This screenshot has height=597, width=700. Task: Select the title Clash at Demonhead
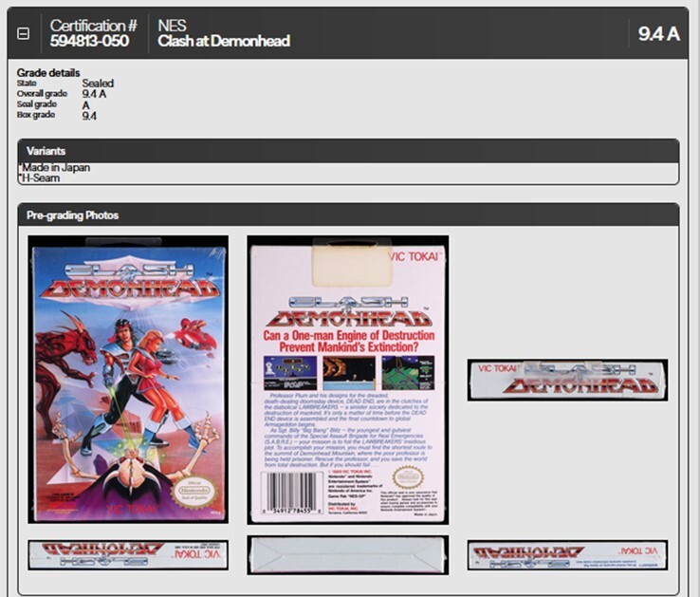pos(224,41)
